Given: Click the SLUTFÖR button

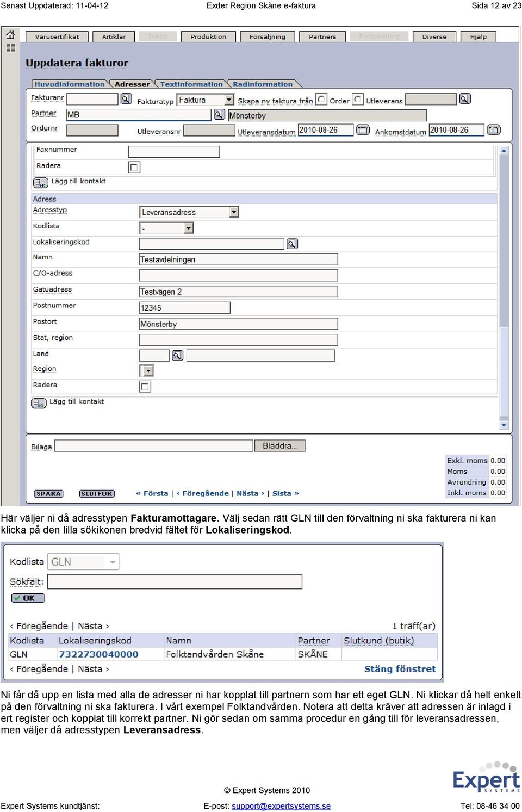Looking at the screenshot, I should point(96,494).
